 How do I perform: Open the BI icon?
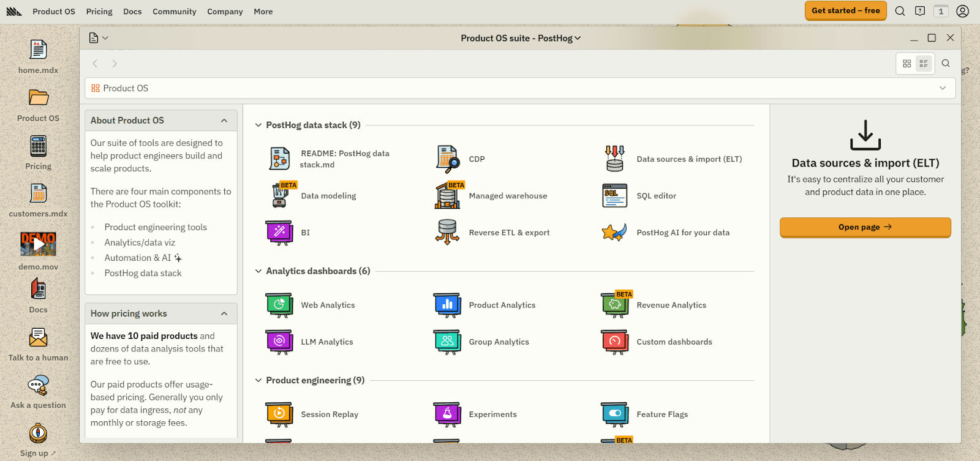click(280, 233)
